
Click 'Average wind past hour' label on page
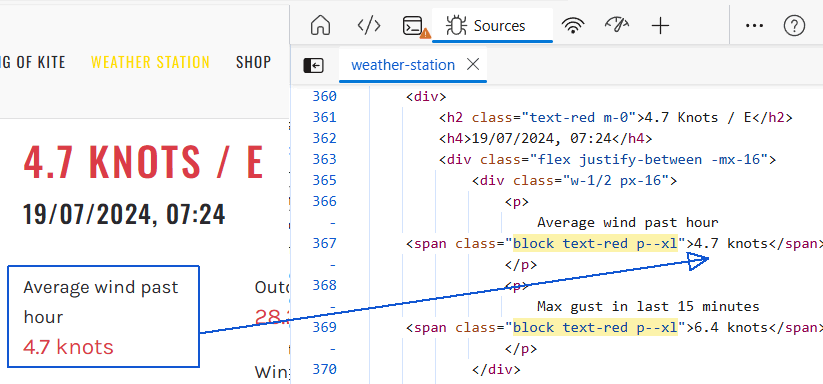pyautogui.click(x=101, y=302)
